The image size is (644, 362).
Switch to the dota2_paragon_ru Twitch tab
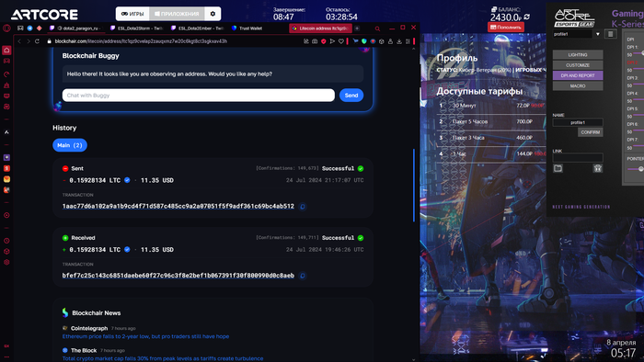76,28
